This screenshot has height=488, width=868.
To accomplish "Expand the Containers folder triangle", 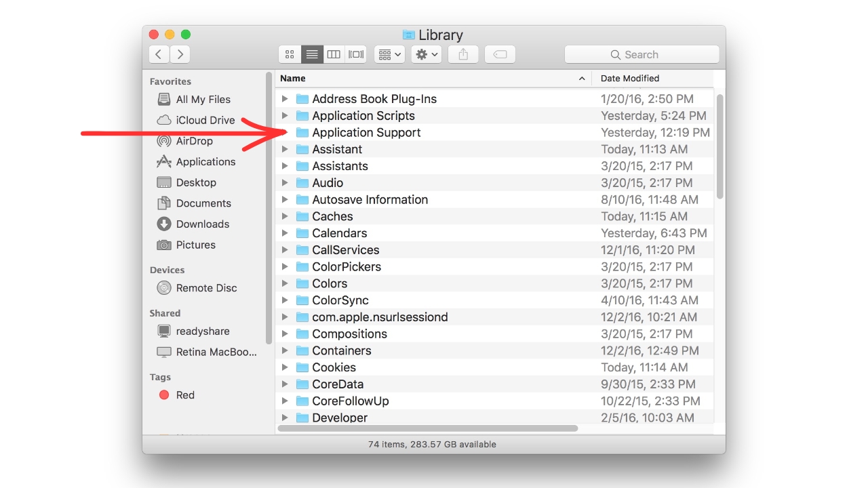I will click(285, 350).
